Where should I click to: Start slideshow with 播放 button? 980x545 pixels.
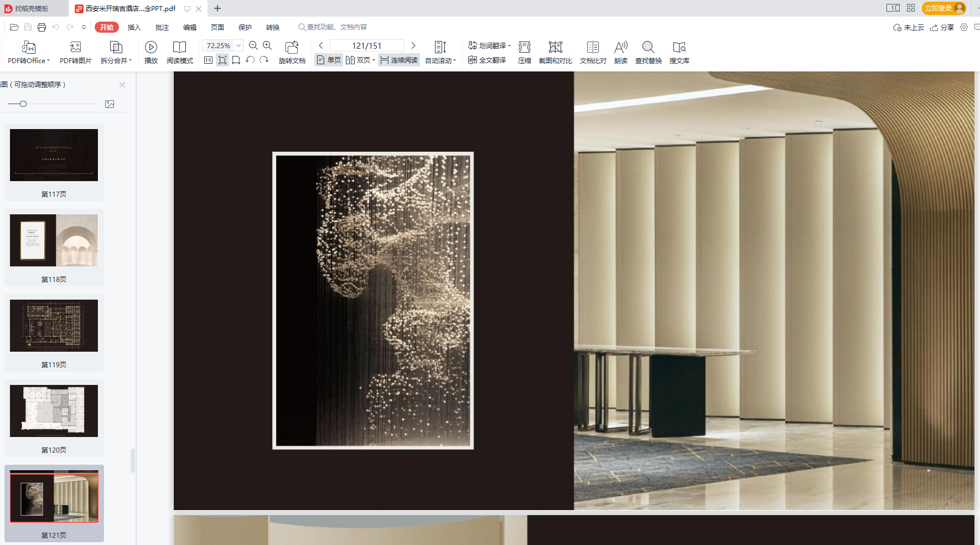click(151, 53)
